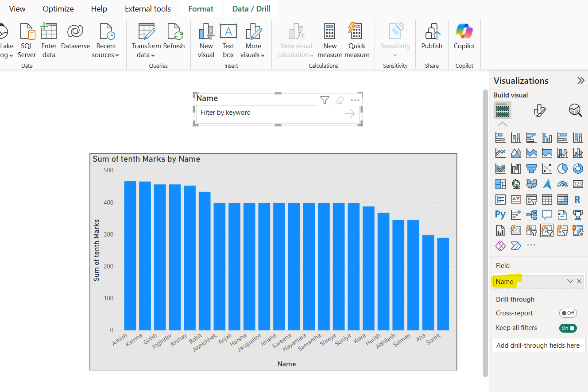588x392 pixels.
Task: Select the pie chart visual icon
Action: [x=562, y=168]
